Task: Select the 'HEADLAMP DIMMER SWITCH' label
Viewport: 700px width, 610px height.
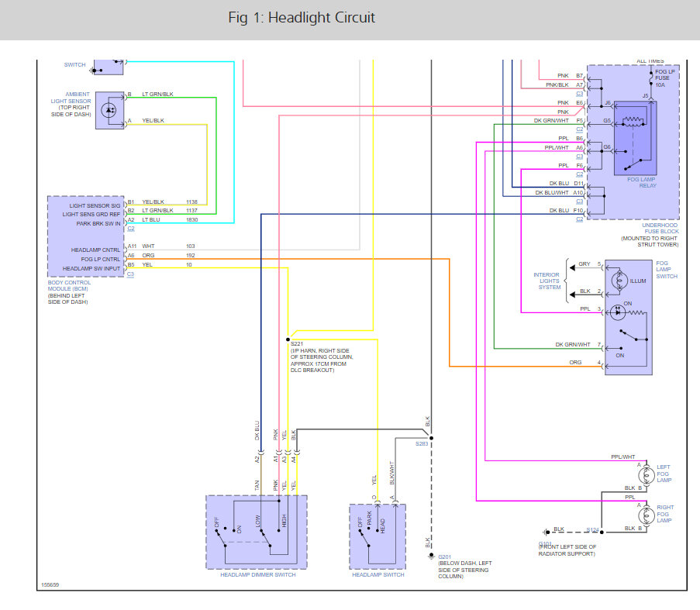Action: click(258, 575)
